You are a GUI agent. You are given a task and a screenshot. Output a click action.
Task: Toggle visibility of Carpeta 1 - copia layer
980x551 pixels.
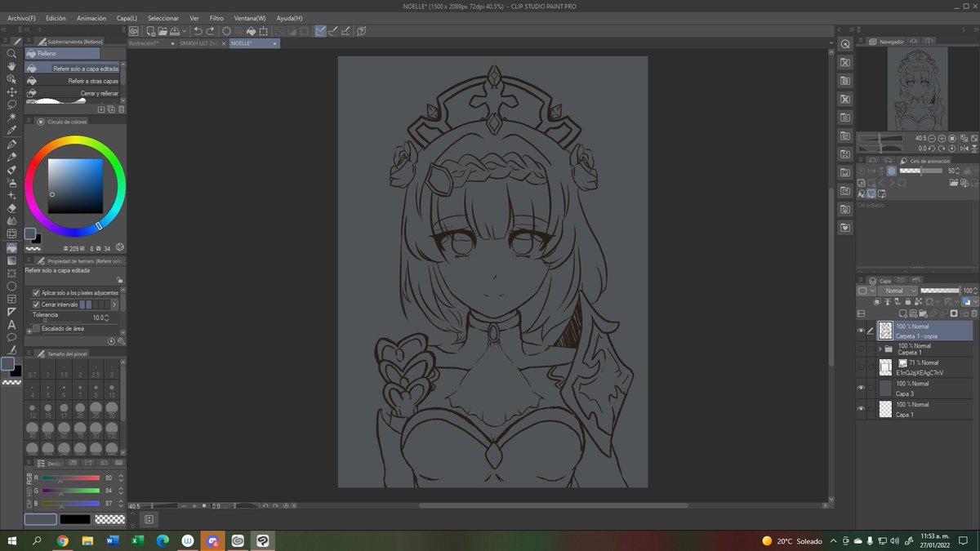click(x=861, y=331)
